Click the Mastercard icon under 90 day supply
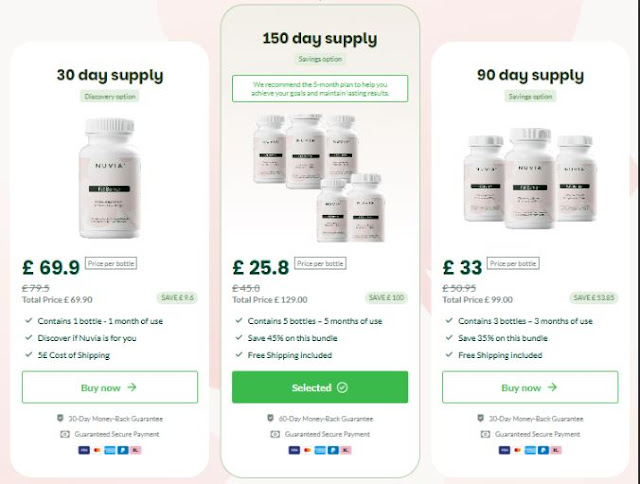Viewport: 640px width, 484px height. (x=517, y=450)
